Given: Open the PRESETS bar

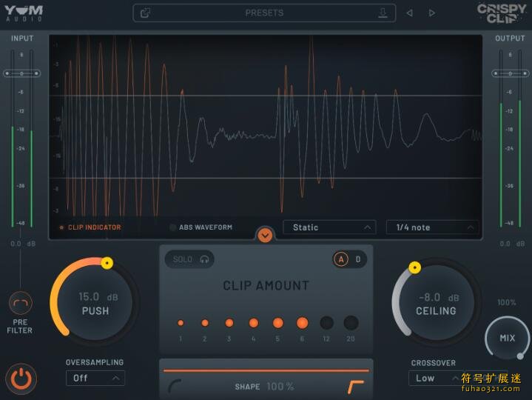Looking at the screenshot, I should pyautogui.click(x=264, y=13).
